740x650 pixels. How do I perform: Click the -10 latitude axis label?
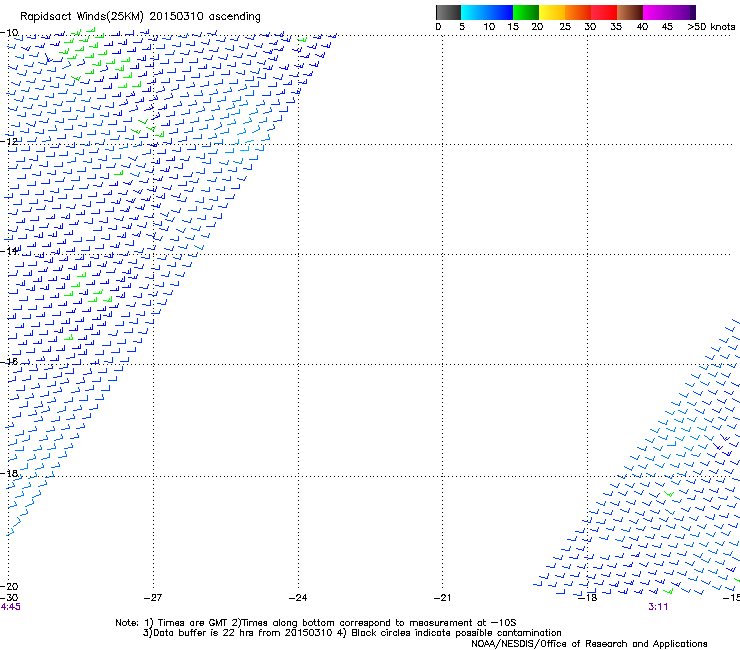9,33
